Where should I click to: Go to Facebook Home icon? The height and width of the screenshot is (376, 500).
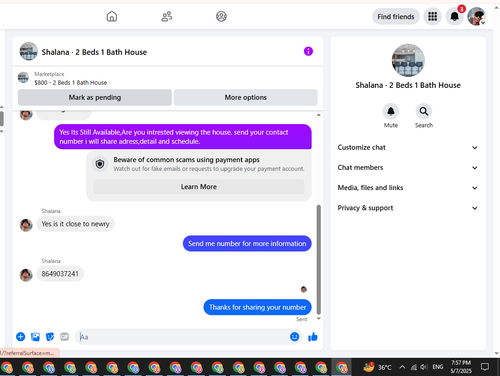point(112,16)
